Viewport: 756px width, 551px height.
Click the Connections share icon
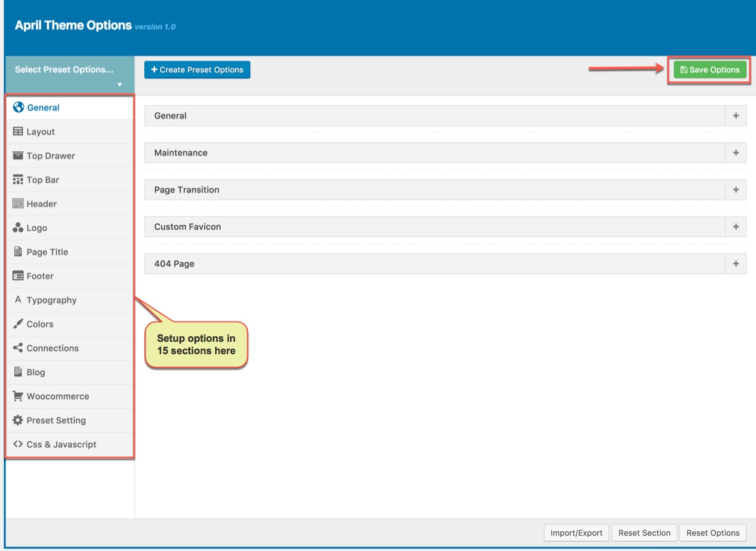point(18,348)
